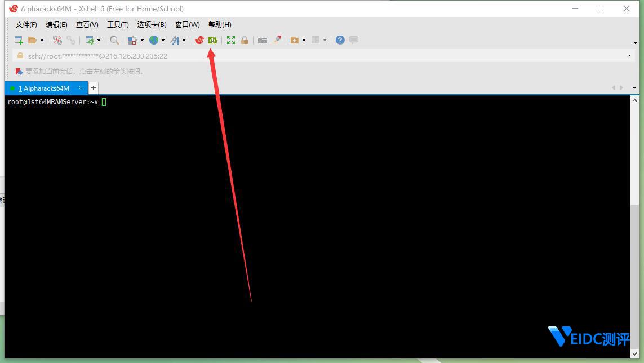The width and height of the screenshot is (644, 363).
Task: Close the Alpharacks64M tab with its X
Action: coord(81,88)
